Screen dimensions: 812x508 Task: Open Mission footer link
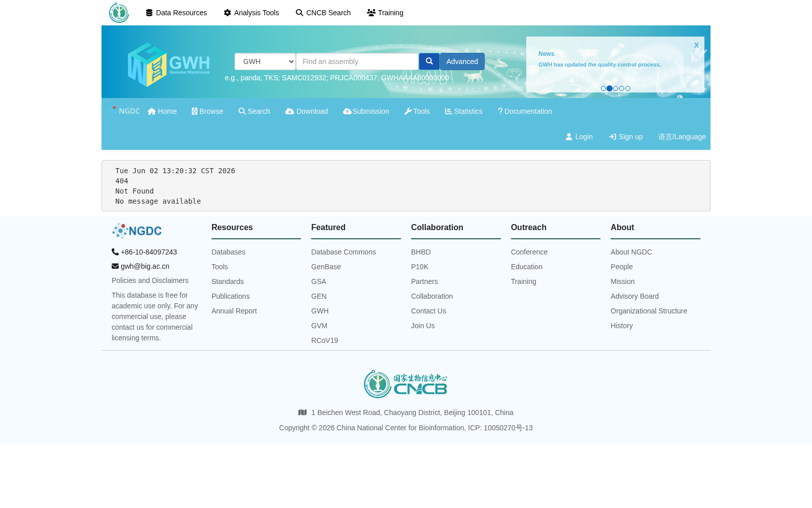pyautogui.click(x=623, y=281)
